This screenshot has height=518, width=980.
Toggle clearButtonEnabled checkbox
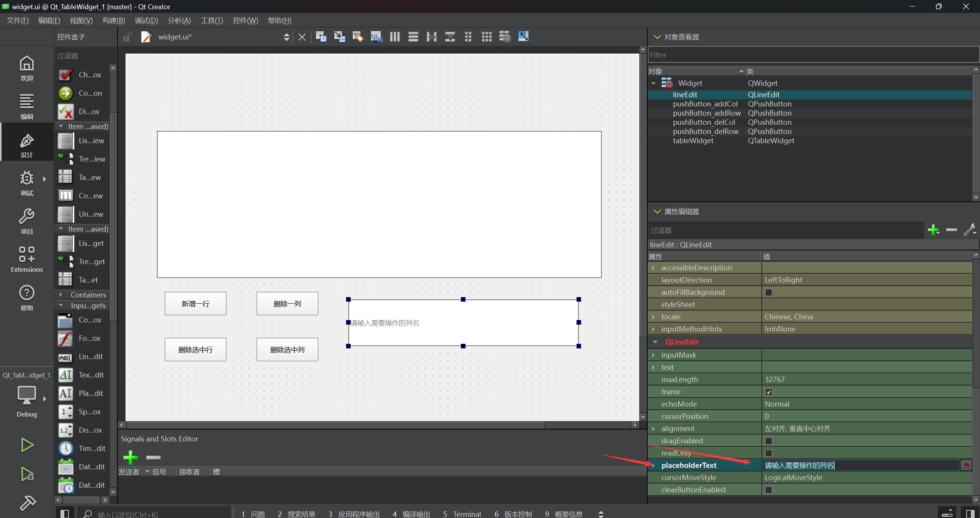pos(768,490)
